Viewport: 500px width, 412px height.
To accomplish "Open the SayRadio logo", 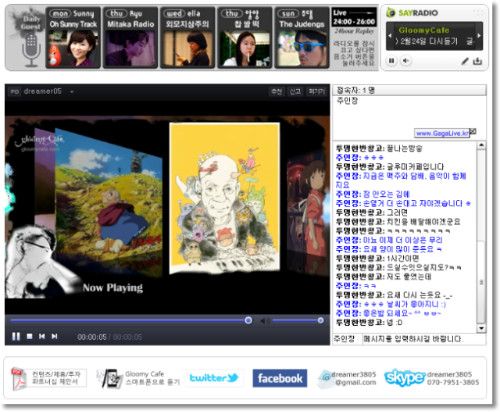I will click(x=412, y=13).
